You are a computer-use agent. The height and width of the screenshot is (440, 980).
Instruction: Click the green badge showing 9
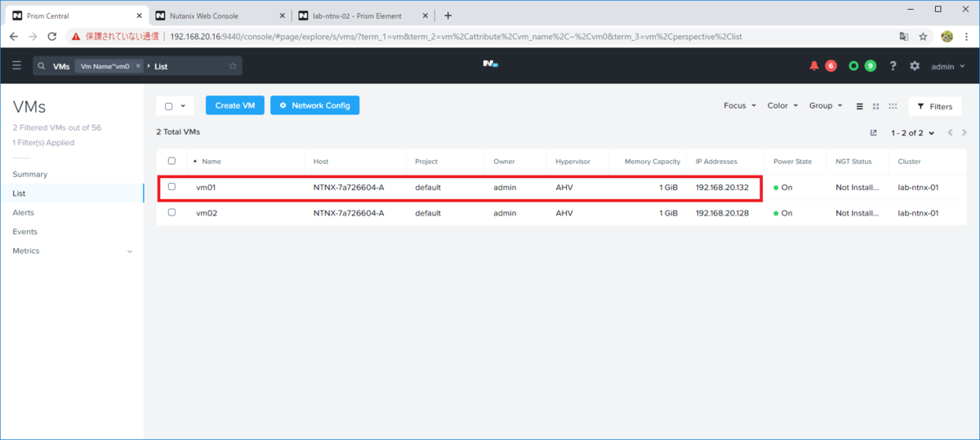coord(871,65)
